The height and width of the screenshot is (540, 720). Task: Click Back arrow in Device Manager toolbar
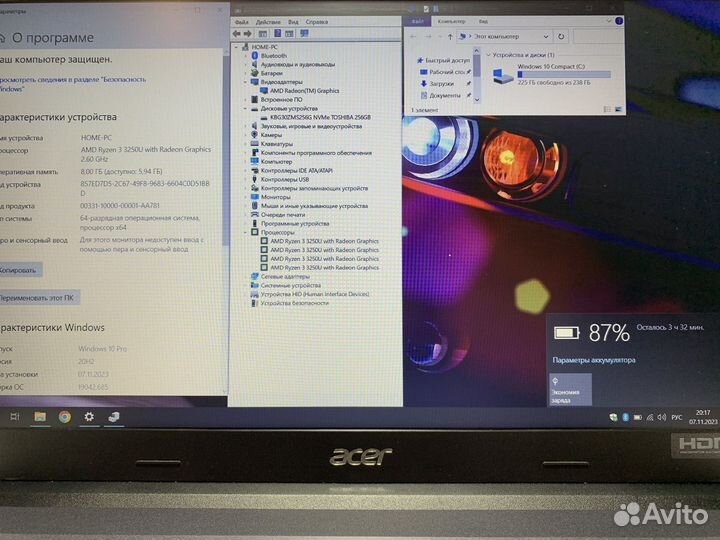[x=236, y=34]
